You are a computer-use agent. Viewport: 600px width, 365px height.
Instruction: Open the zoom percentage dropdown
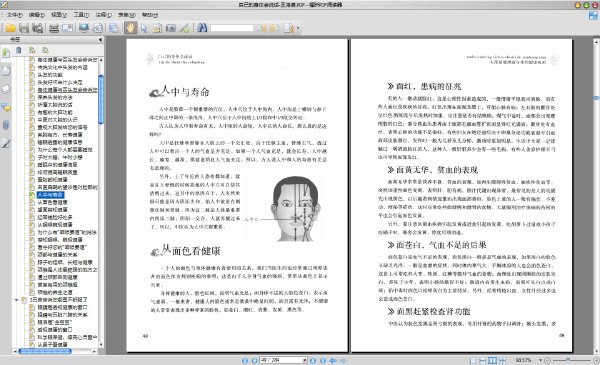tap(540, 360)
